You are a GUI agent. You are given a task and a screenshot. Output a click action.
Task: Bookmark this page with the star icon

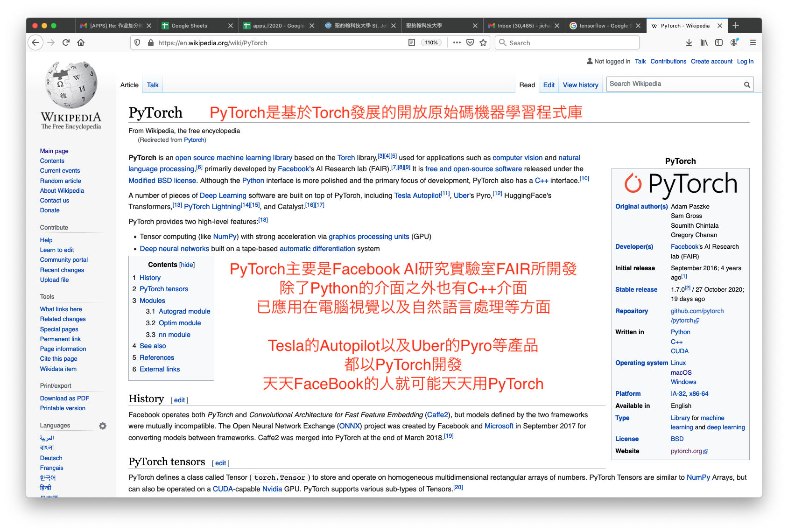point(483,42)
